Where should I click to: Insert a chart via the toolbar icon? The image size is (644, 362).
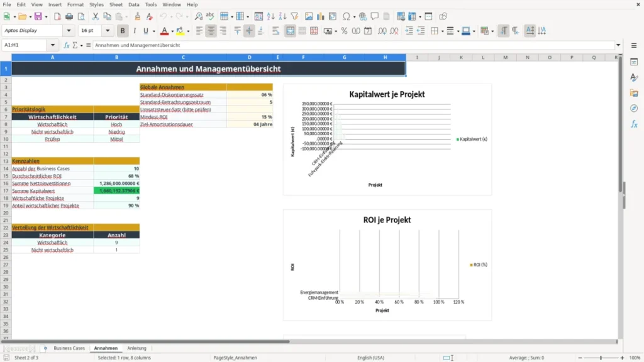pos(321,16)
